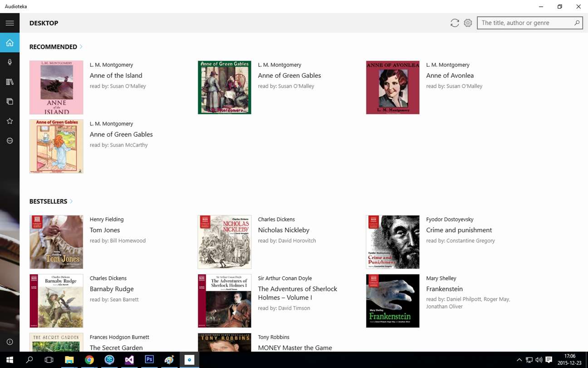Open Tom Jones cover
This screenshot has width=588, height=368.
click(x=56, y=242)
